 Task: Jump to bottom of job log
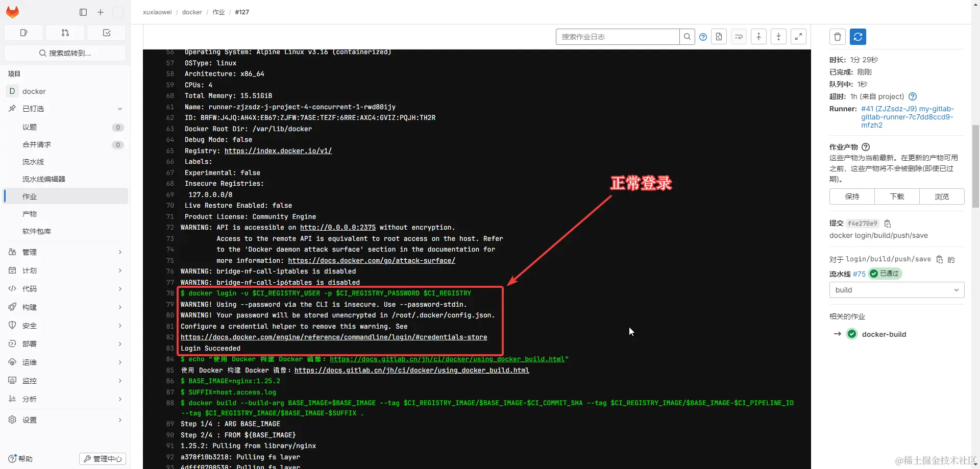[x=778, y=37]
